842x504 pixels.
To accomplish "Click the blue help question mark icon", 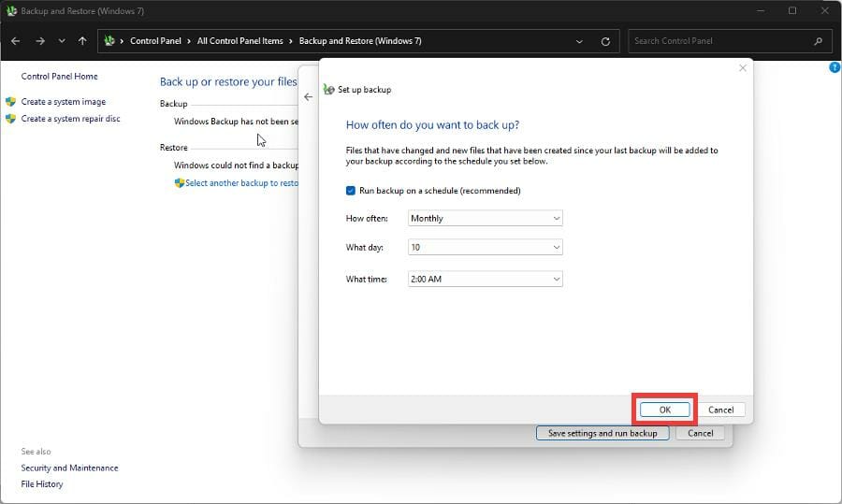I will (835, 67).
